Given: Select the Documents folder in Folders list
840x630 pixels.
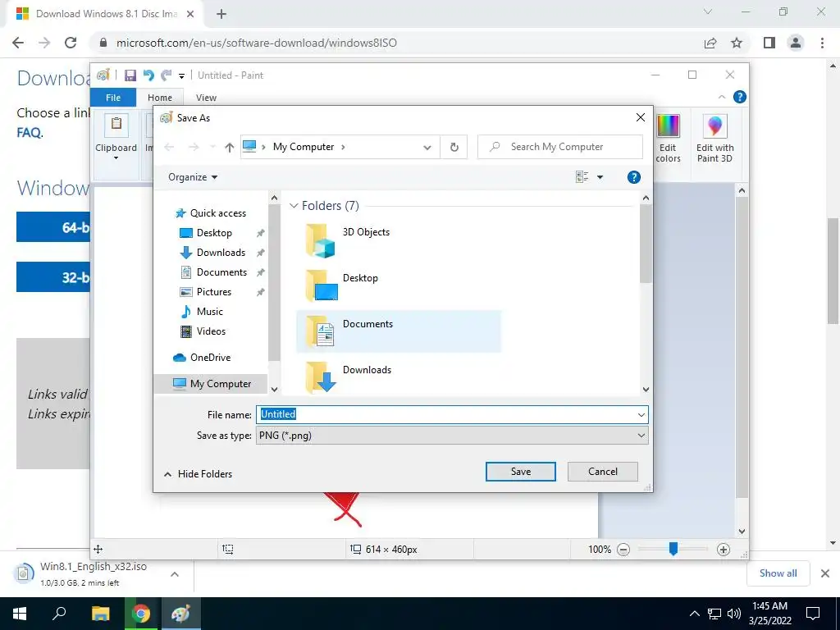Looking at the screenshot, I should pos(399,331).
